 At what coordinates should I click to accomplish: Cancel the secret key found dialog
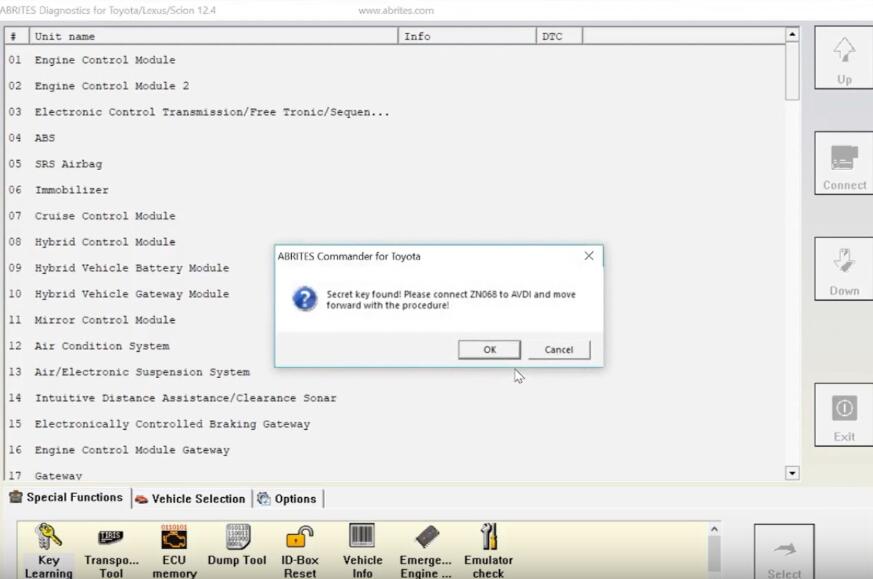(x=559, y=350)
